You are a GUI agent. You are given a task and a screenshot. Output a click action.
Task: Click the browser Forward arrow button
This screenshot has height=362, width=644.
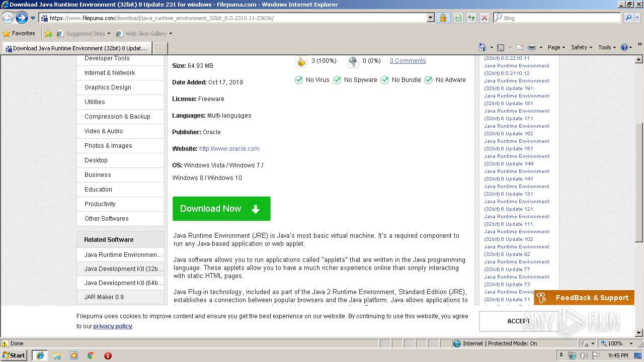[x=22, y=18]
